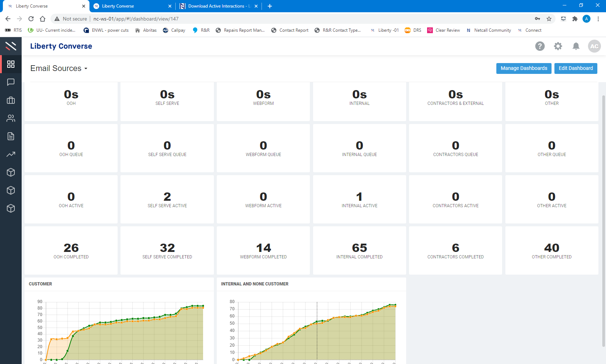Click the second cube icon in sidebar

pyautogui.click(x=11, y=190)
